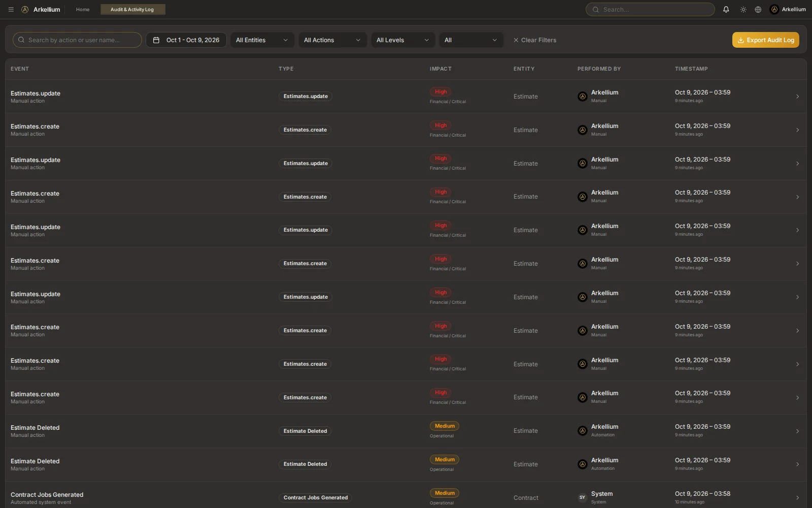Expand the All Entities dropdown
This screenshot has height=508, width=812.
(x=262, y=40)
